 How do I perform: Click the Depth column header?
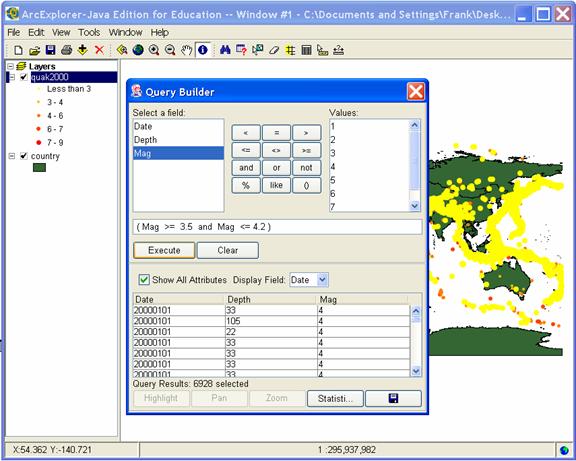tap(270, 299)
